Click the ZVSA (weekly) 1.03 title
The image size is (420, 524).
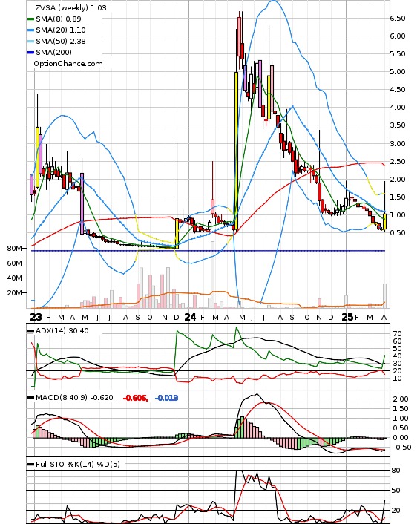[x=70, y=7]
